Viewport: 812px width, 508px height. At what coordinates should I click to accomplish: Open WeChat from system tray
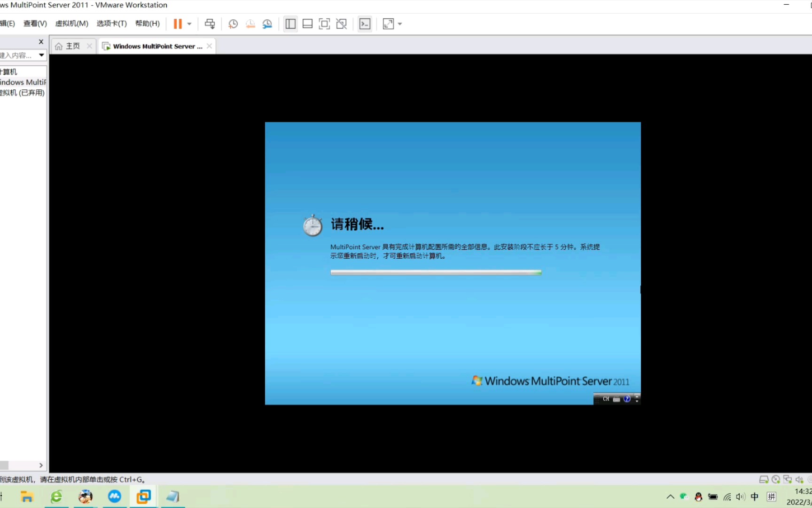pos(684,497)
